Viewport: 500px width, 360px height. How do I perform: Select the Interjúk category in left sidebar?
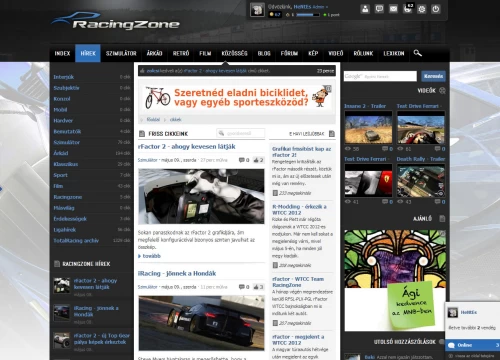pos(64,77)
